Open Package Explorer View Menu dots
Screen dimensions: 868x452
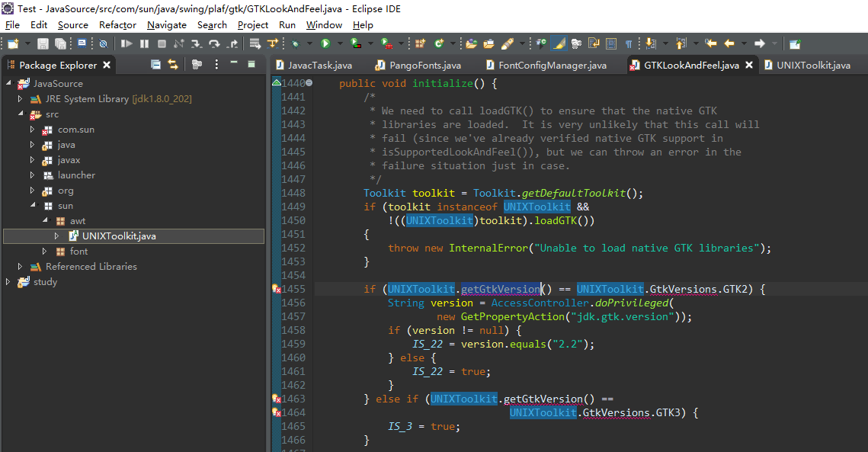click(x=216, y=65)
